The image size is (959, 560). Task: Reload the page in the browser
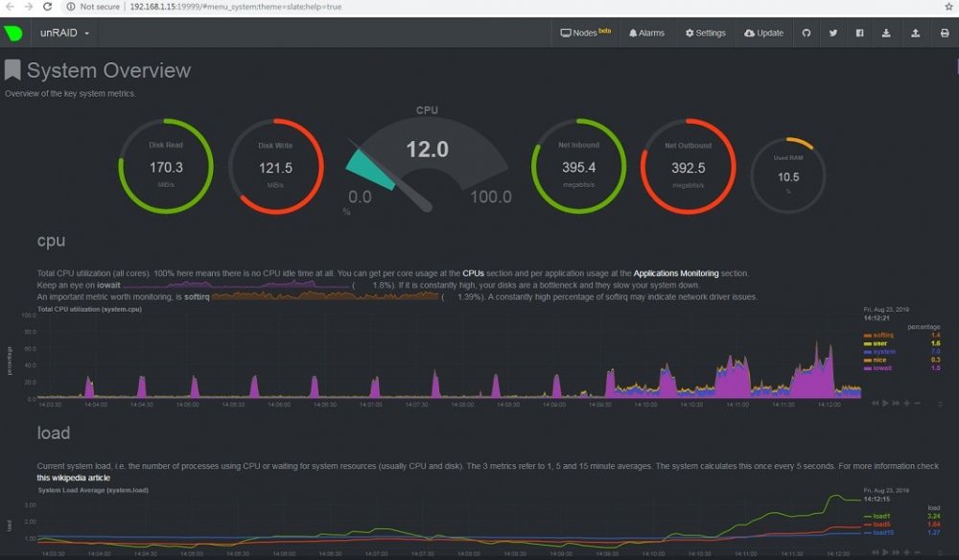click(x=47, y=7)
